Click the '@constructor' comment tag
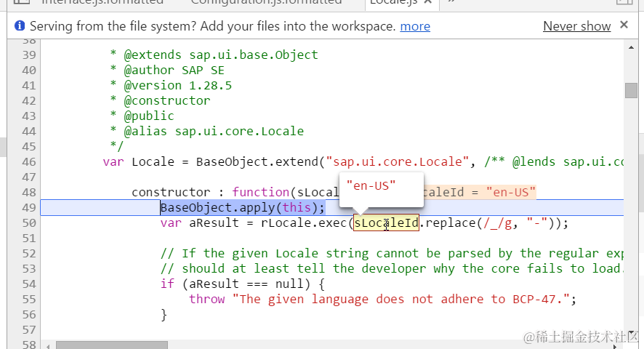This screenshot has width=644, height=349. [x=167, y=101]
